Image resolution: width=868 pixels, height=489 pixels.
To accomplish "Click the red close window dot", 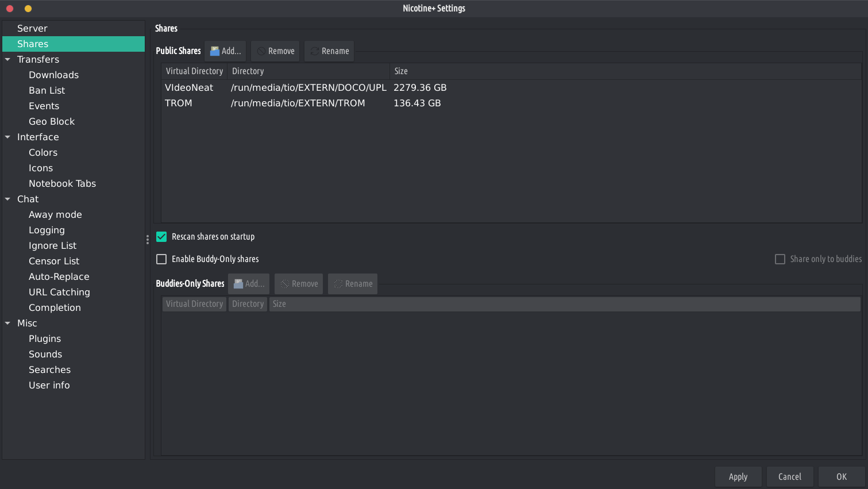I will [x=10, y=9].
